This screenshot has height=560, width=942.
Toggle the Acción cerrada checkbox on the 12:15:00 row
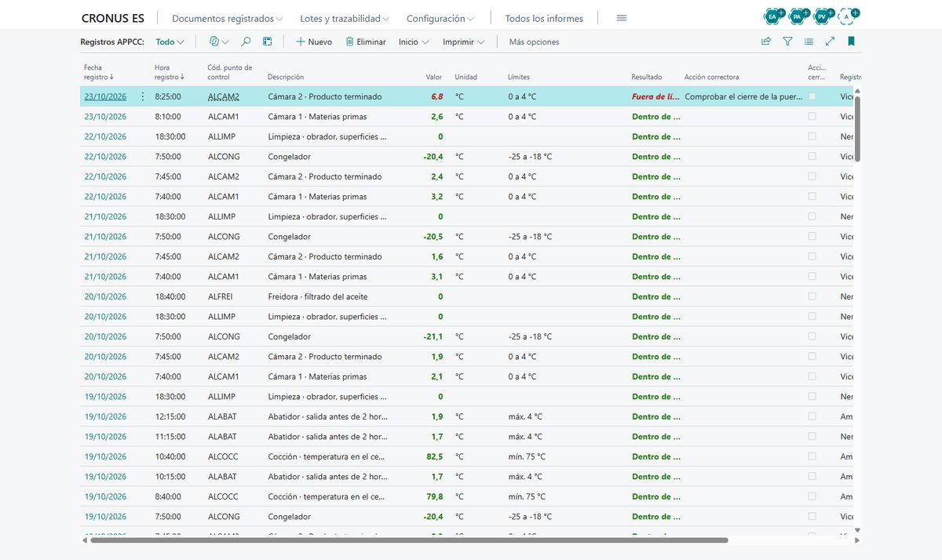coord(812,416)
